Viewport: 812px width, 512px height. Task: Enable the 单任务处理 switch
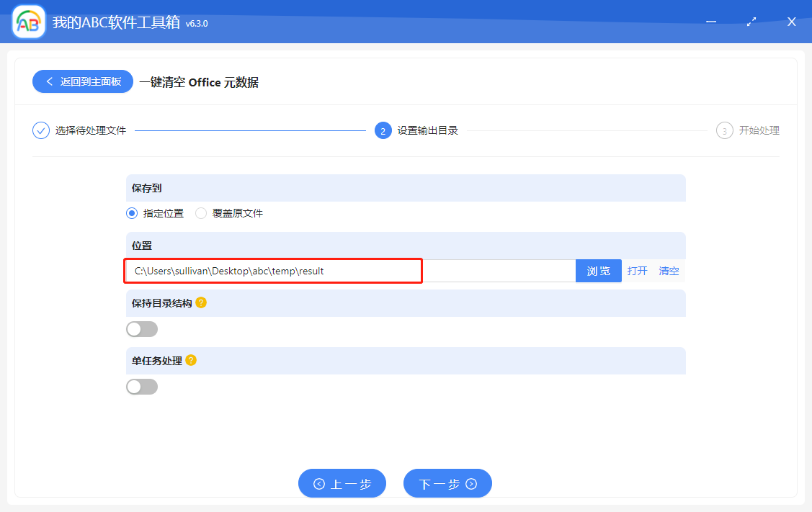(x=142, y=386)
